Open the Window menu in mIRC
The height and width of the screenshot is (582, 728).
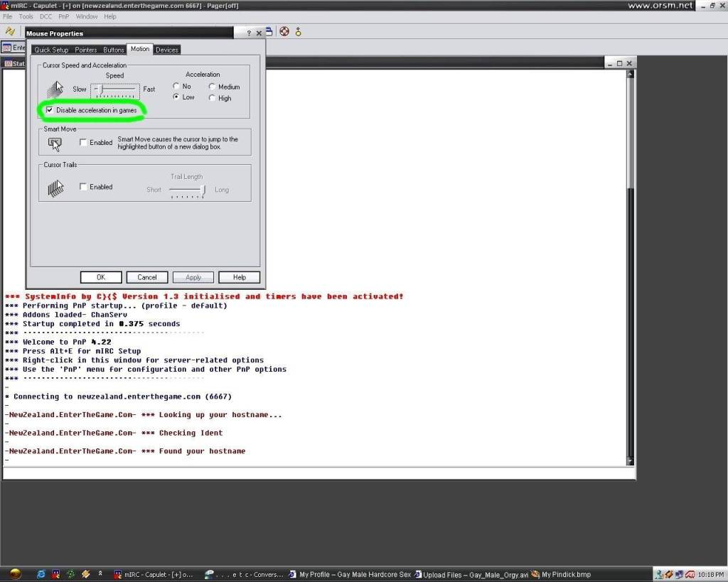(x=87, y=17)
